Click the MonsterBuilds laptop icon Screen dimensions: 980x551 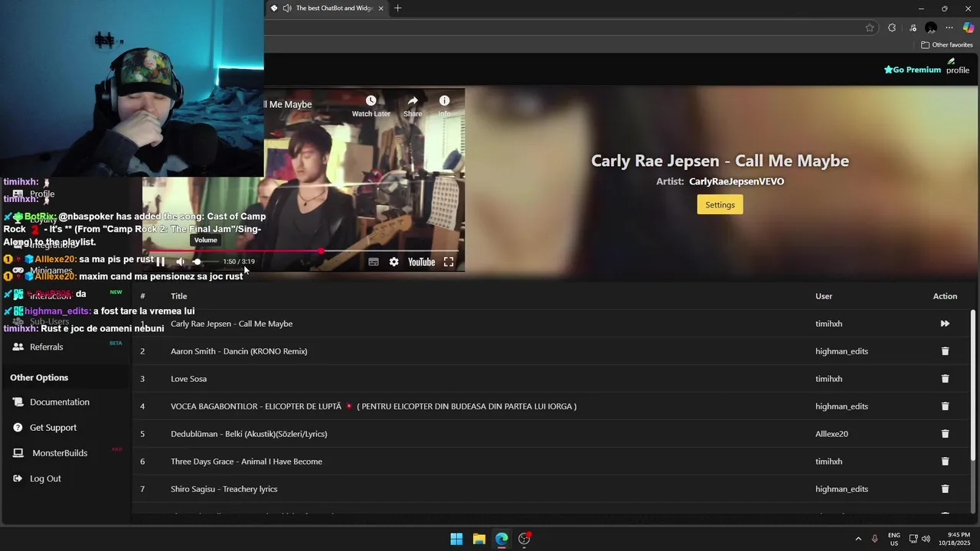pyautogui.click(x=18, y=453)
